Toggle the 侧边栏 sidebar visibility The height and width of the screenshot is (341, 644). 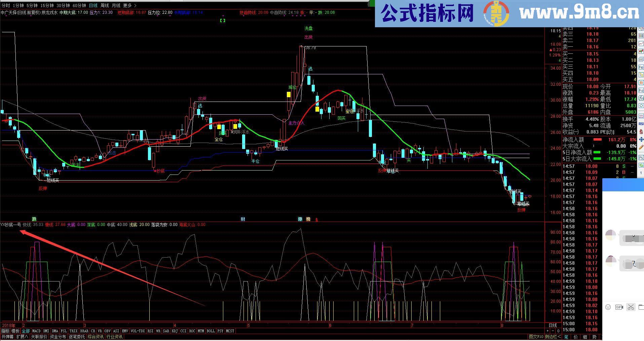pos(553,337)
